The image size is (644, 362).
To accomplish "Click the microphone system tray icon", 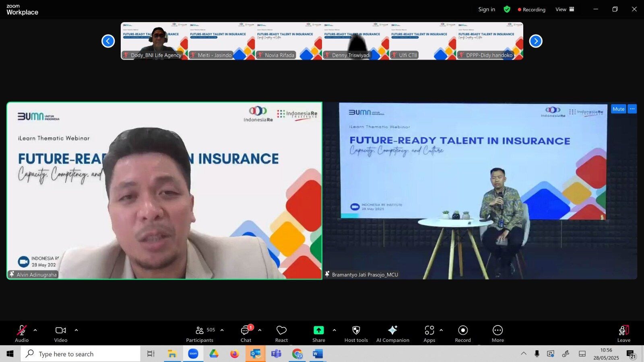I will pos(537,354).
